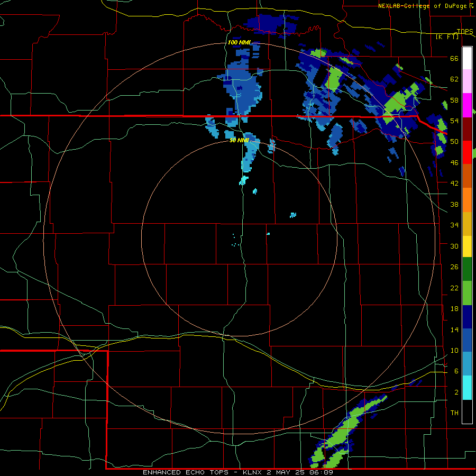
Task: Click the 30 value on the legend
Action: (x=454, y=246)
